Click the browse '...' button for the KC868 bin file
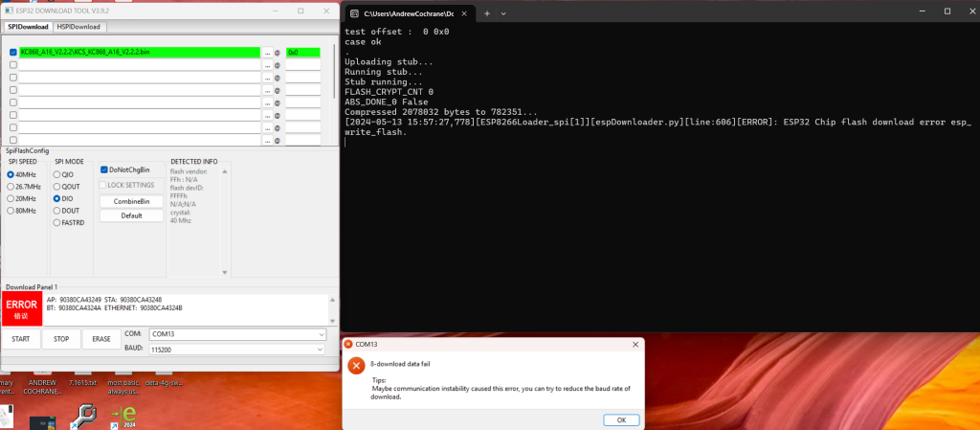980x430 pixels. click(268, 53)
